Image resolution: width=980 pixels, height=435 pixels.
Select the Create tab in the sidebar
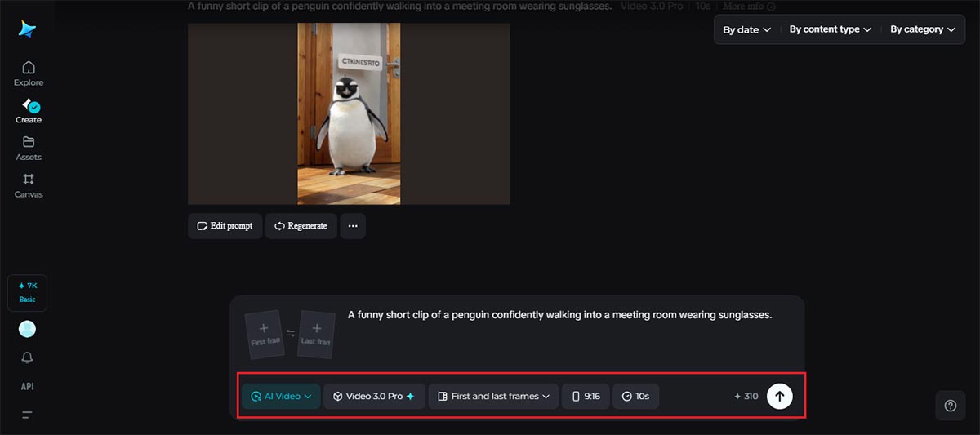pyautogui.click(x=29, y=110)
